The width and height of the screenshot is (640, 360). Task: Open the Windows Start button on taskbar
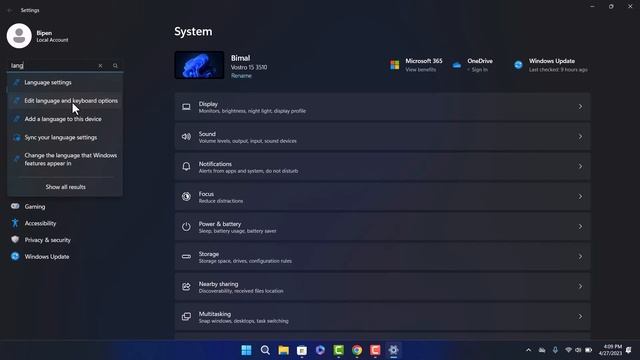tap(247, 350)
